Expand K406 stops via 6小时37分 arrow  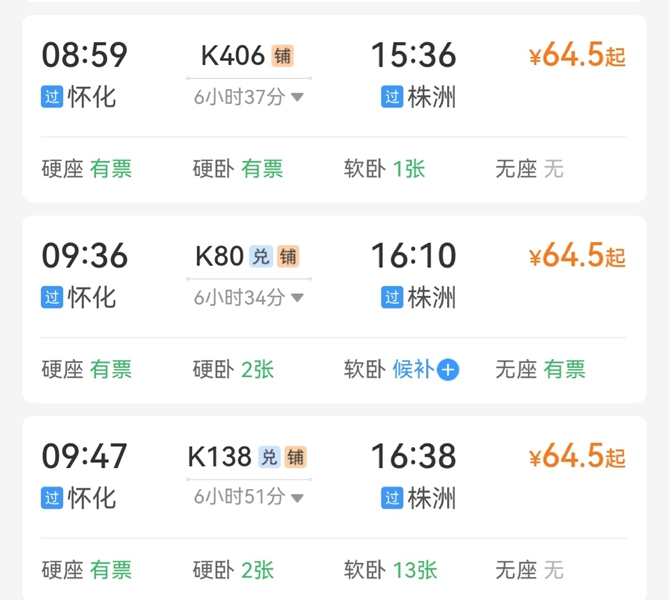[297, 97]
